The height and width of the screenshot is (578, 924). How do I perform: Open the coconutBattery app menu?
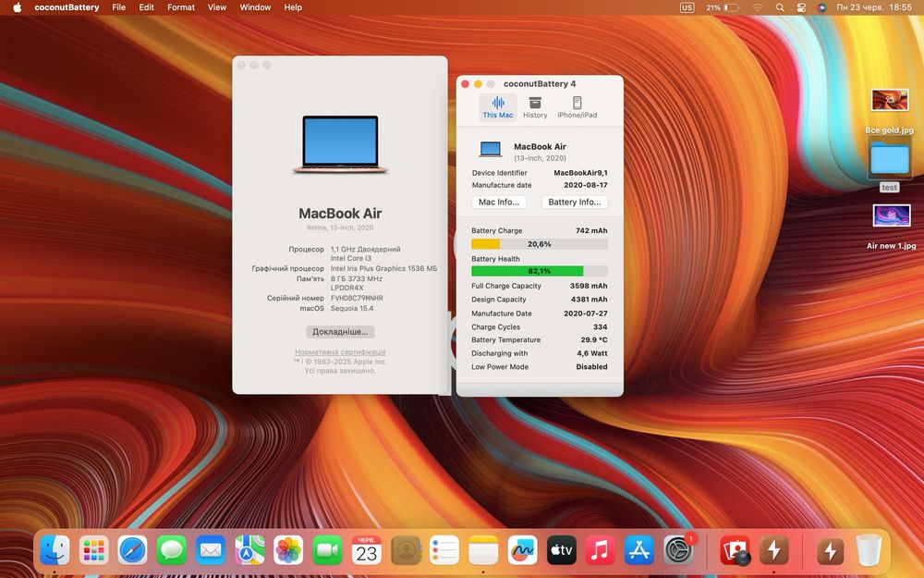[67, 7]
